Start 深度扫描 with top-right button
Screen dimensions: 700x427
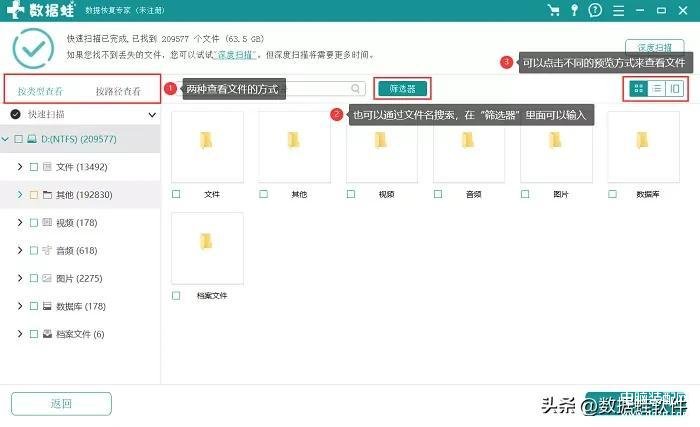coord(654,47)
